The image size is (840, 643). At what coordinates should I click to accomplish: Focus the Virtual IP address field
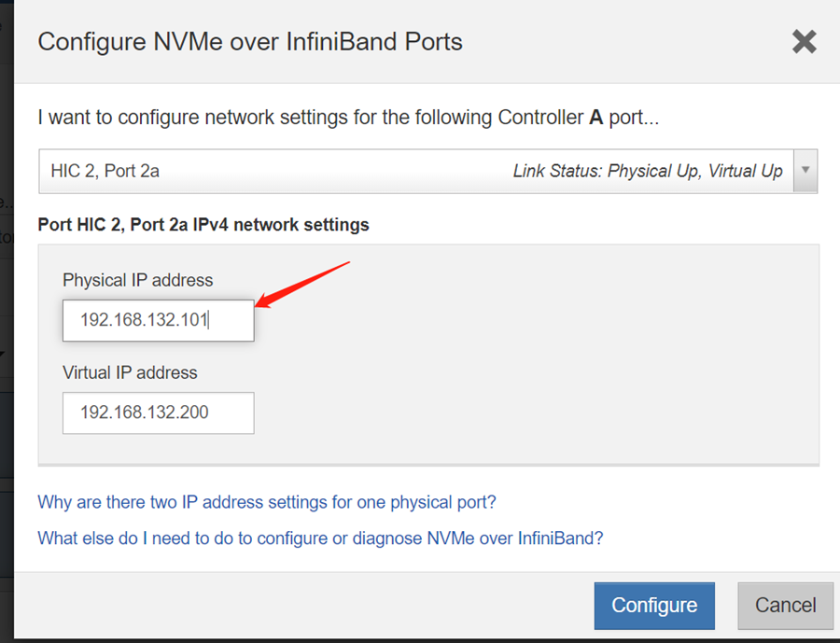(x=159, y=413)
